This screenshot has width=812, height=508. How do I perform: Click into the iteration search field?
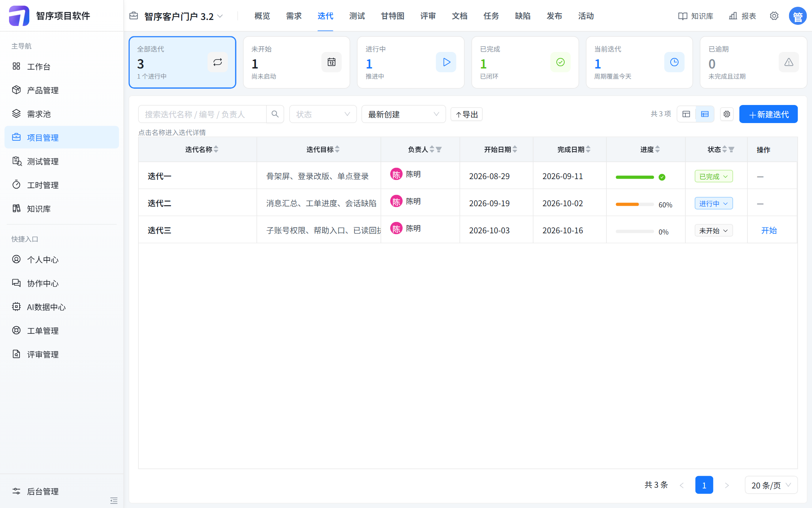point(202,114)
